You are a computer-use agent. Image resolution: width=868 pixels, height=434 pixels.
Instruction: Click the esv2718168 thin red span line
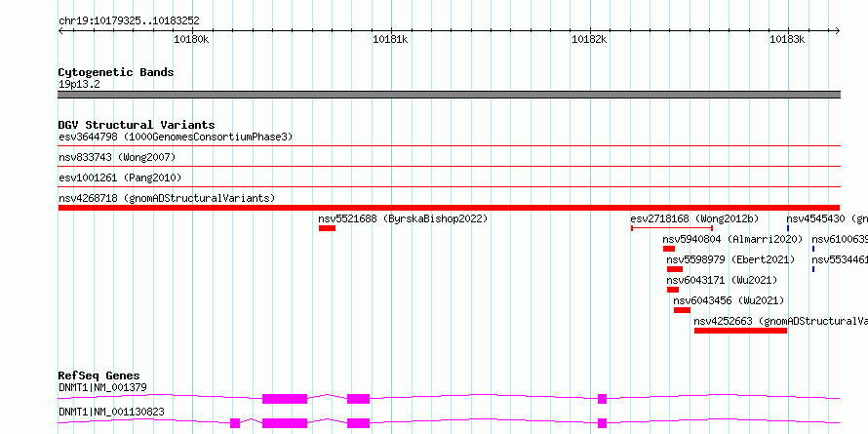pyautogui.click(x=672, y=228)
